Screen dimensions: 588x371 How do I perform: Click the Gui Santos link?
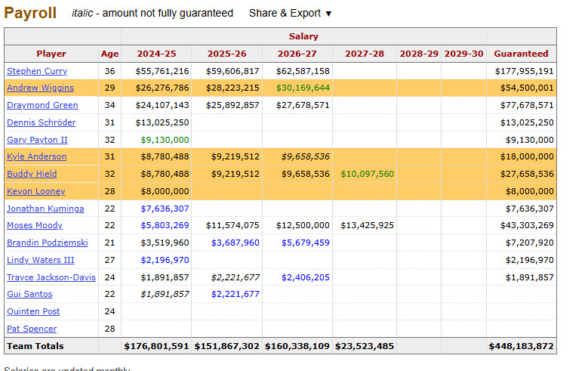pyautogui.click(x=29, y=294)
